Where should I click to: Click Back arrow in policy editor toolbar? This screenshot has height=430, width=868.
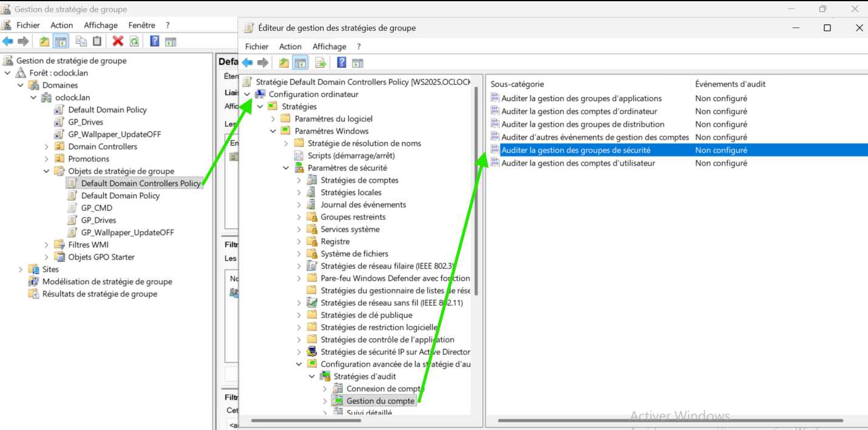248,62
